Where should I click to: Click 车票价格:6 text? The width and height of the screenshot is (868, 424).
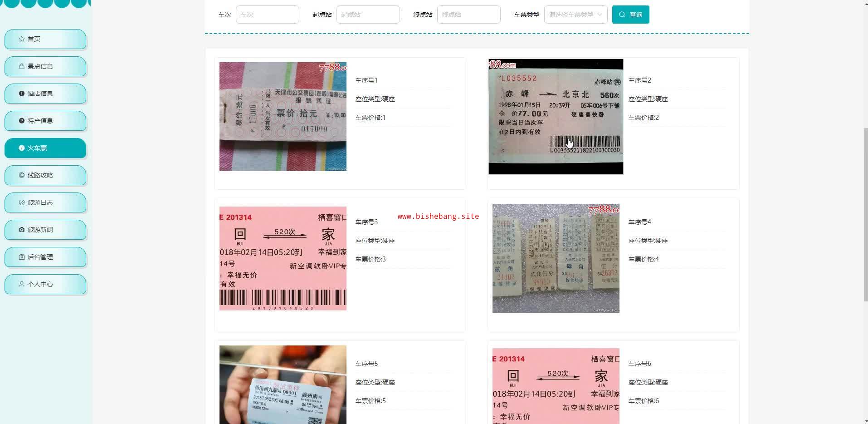pyautogui.click(x=644, y=401)
